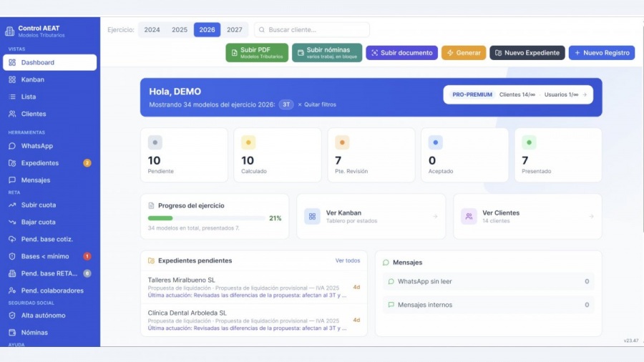Click the Clientes people icon in sidebar
This screenshot has height=362, width=644.
[x=12, y=114]
